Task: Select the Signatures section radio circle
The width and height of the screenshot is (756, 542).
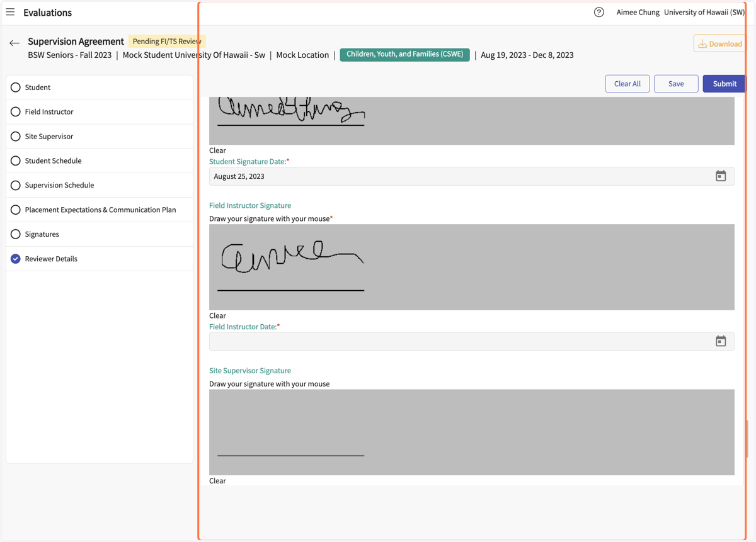Action: click(x=16, y=234)
